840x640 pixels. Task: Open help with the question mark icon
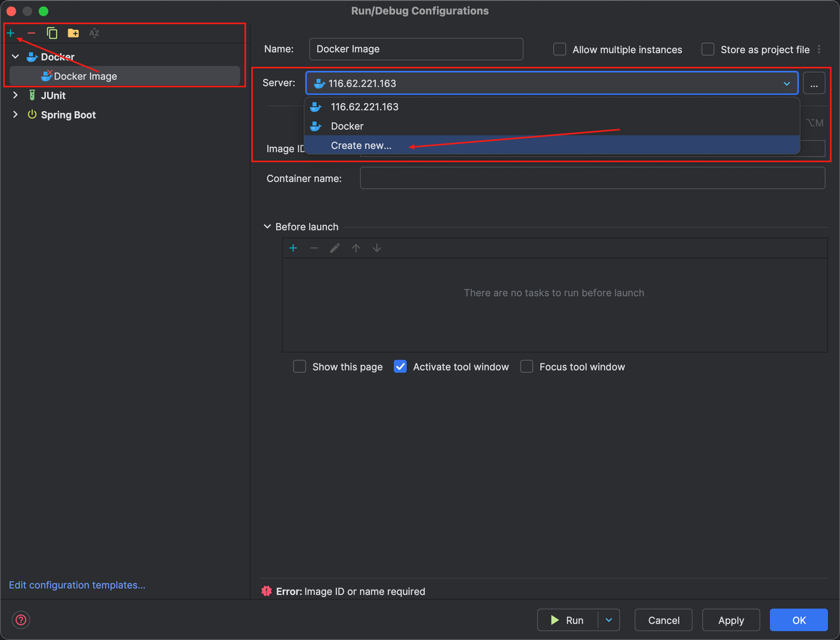coord(21,620)
